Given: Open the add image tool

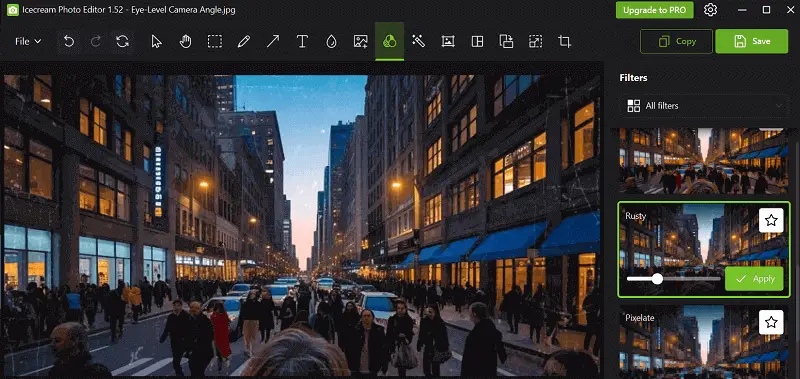Looking at the screenshot, I should click(361, 41).
